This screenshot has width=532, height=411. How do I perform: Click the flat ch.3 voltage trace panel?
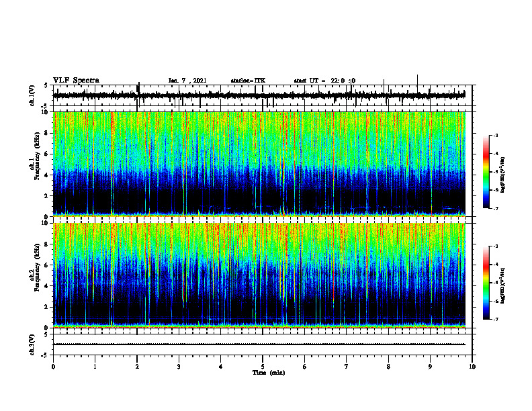(263, 345)
